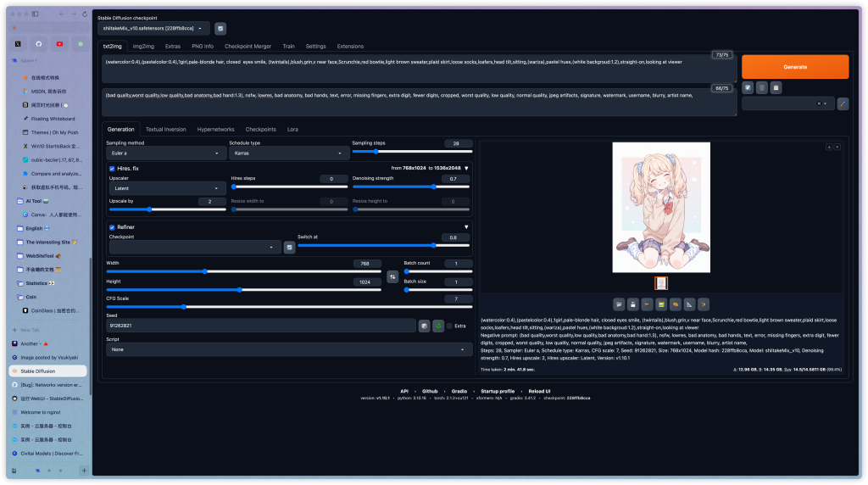Viewport: 868px width, 485px height.
Task: Click the dice icon to randomize seed
Action: (x=424, y=326)
